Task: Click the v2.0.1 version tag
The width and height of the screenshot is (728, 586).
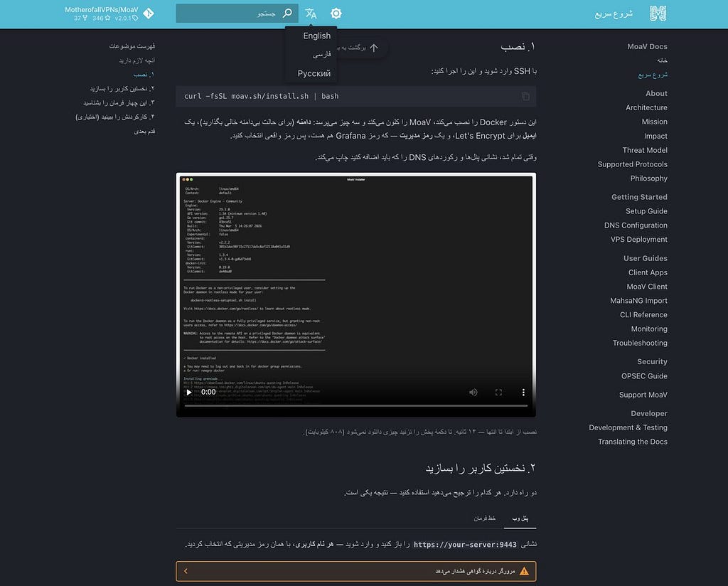Action: click(127, 18)
